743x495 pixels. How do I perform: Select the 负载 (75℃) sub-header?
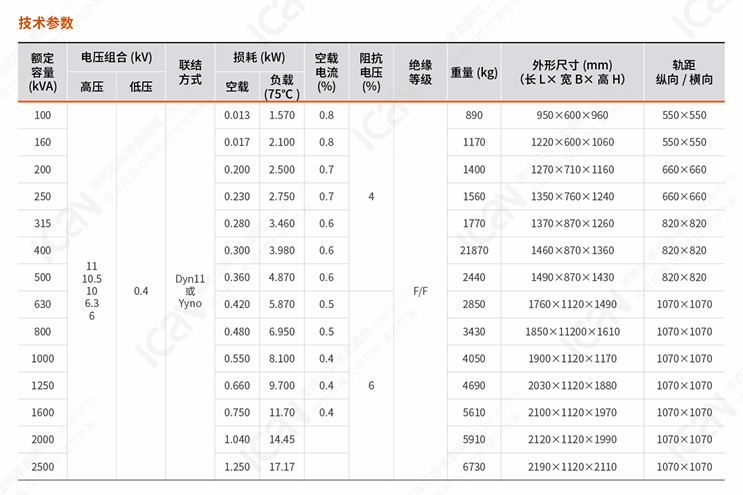click(x=282, y=87)
